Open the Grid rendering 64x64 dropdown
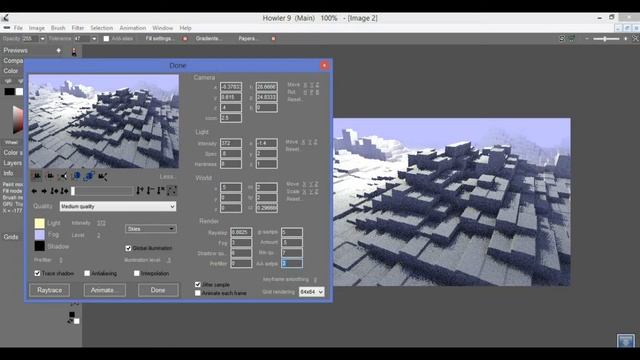 tap(312, 292)
